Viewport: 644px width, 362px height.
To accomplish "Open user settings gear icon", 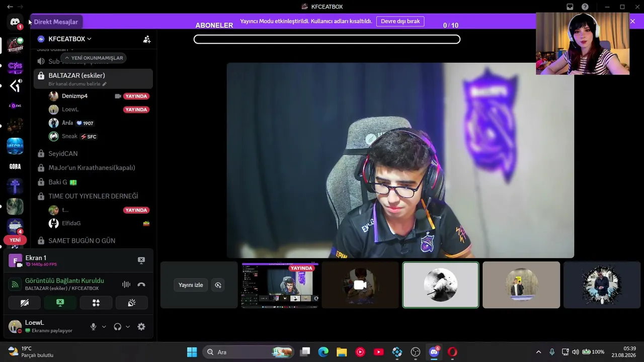I will click(x=141, y=327).
